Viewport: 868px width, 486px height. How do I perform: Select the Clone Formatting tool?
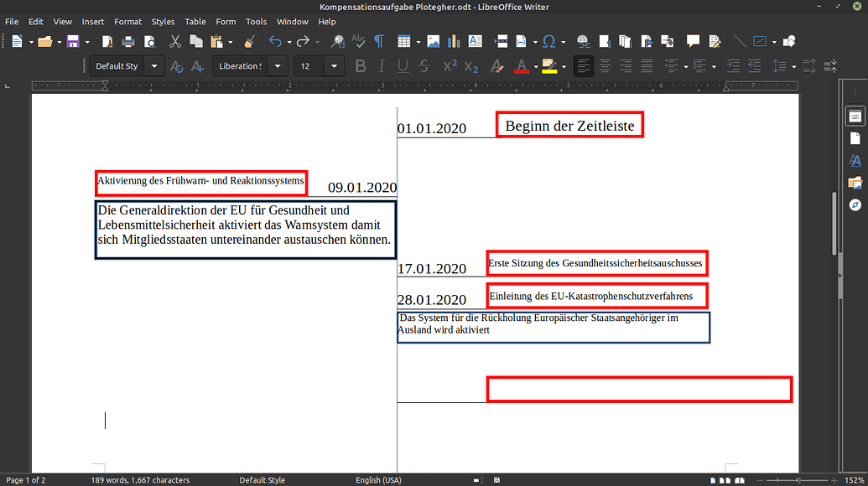[x=248, y=40]
